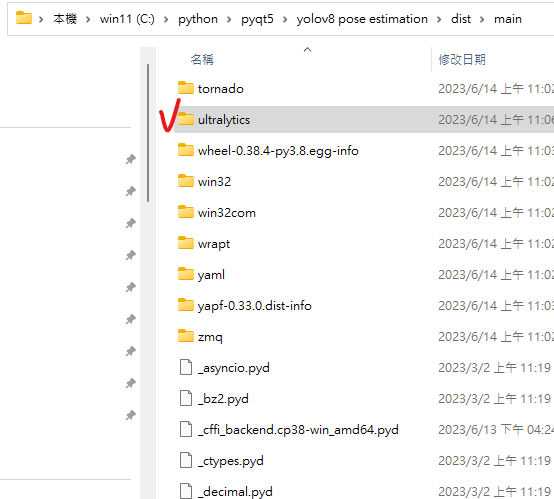The image size is (554, 499).
Task: Go to the python folder breadcrumb
Action: pyautogui.click(x=198, y=19)
